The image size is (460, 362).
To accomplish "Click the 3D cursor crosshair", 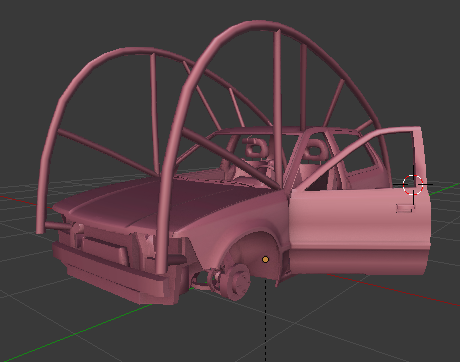I will [x=413, y=184].
